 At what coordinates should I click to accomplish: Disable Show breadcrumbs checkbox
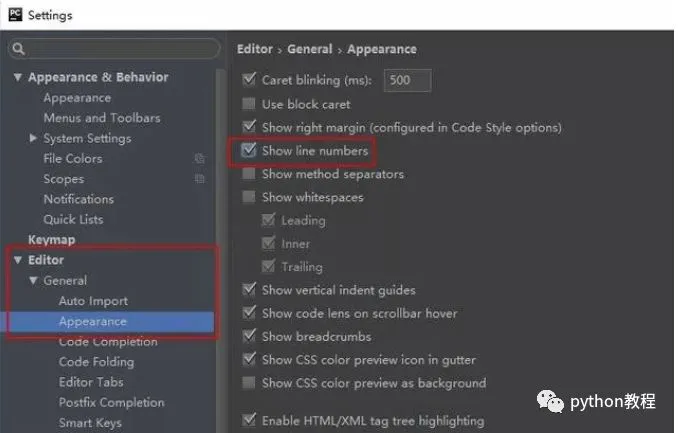pos(249,336)
